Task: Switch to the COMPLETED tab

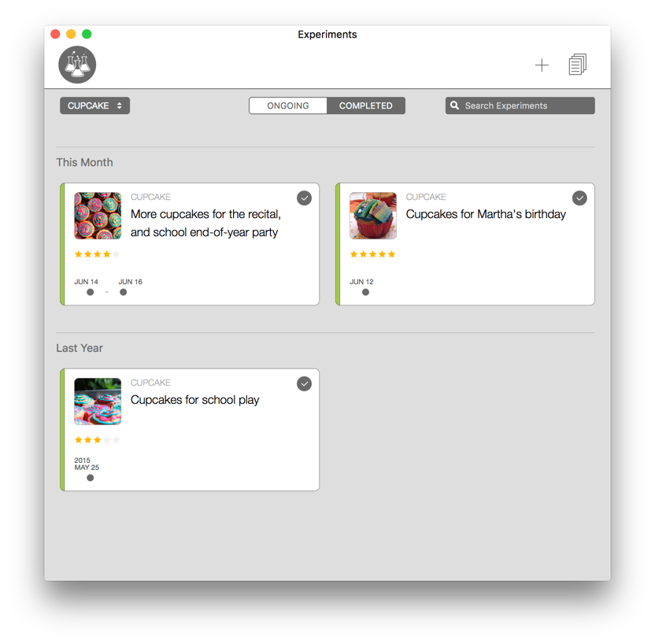Action: click(x=366, y=105)
